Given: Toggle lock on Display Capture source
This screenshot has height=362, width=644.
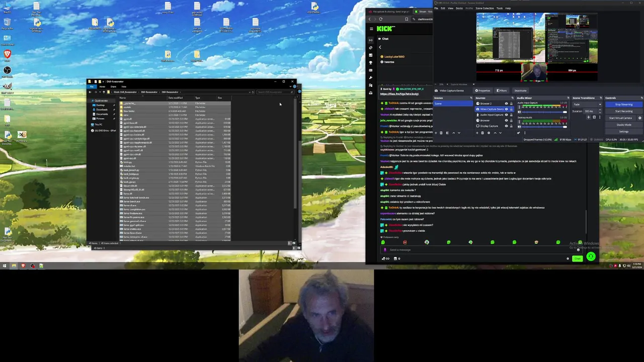Looking at the screenshot, I should (x=511, y=126).
